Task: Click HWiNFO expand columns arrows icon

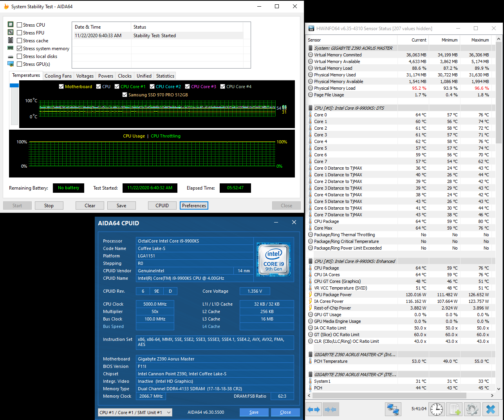Action: pos(314,409)
